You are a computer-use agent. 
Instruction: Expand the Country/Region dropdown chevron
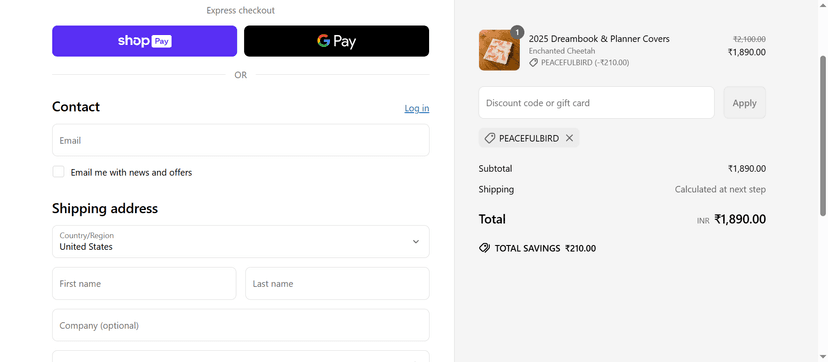click(x=416, y=242)
